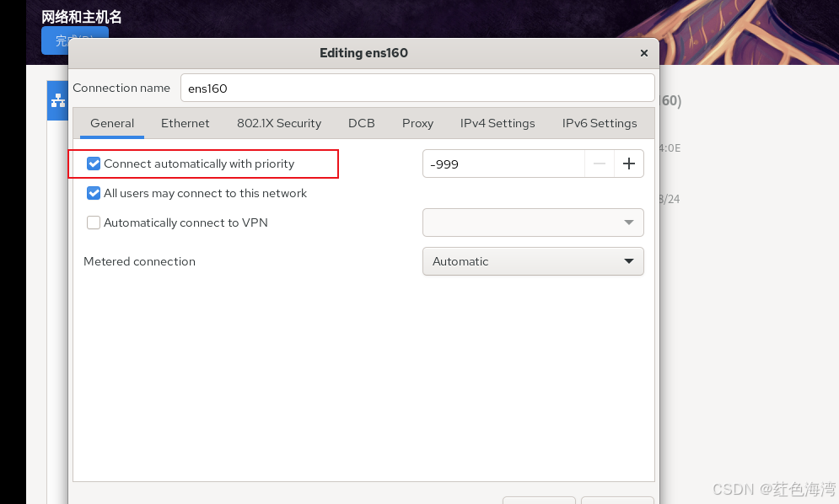Toggle All users may connect checkbox
This screenshot has height=504, width=839.
pyautogui.click(x=94, y=193)
